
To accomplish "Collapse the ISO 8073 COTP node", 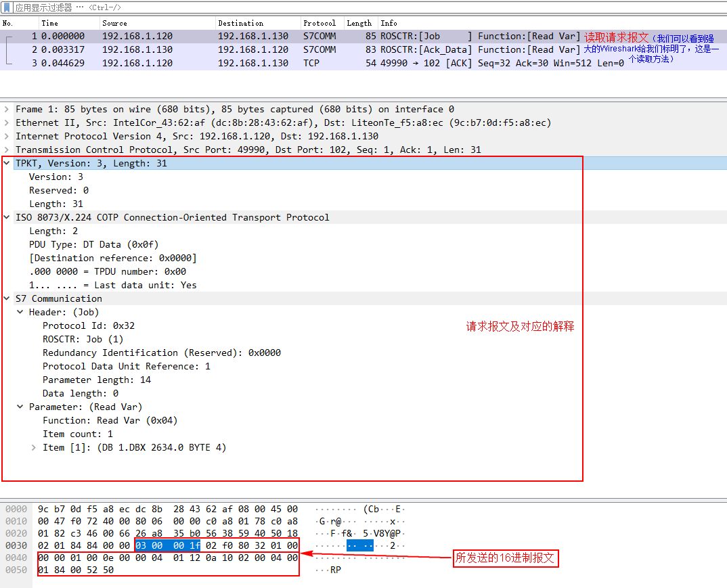I will pos(7,217).
